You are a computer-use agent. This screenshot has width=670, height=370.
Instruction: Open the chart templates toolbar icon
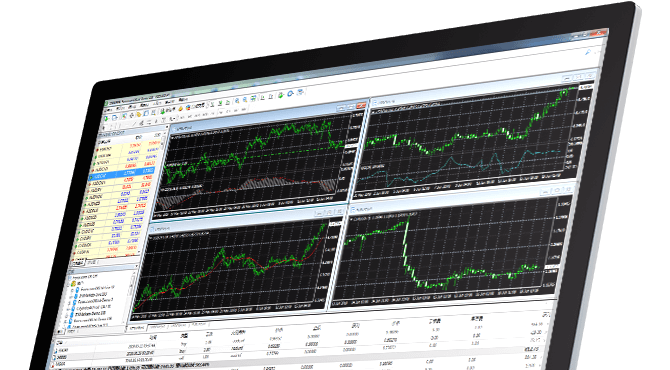pyautogui.click(x=300, y=92)
